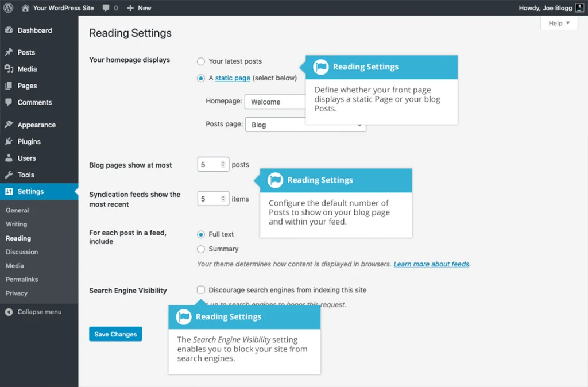This screenshot has width=588, height=387.
Task: Open the Media library icon
Action: tap(9, 68)
